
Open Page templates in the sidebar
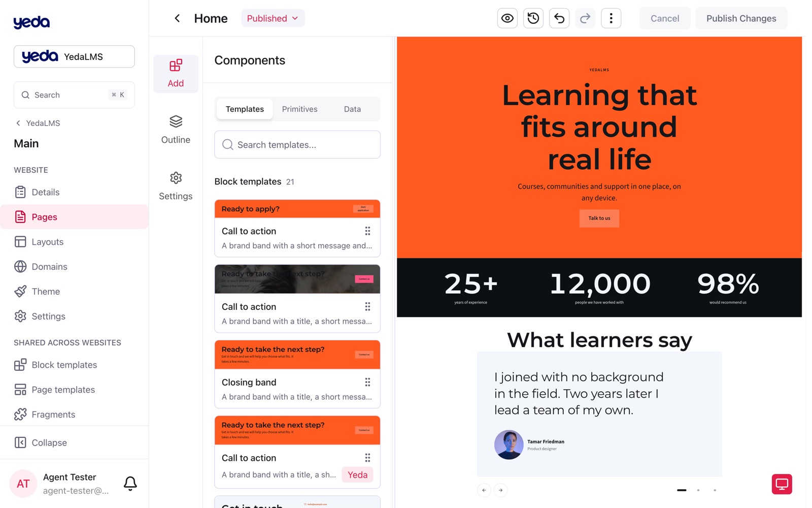point(74,390)
